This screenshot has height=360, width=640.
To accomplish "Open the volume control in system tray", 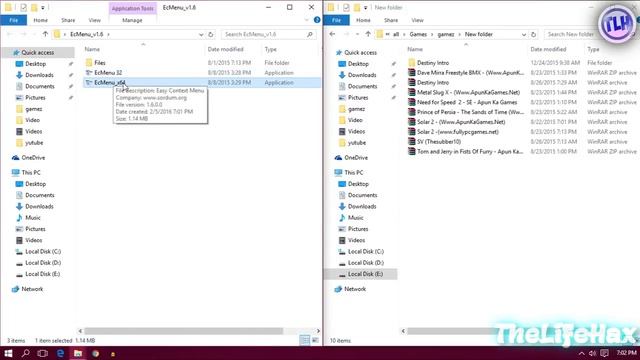I will click(x=593, y=353).
